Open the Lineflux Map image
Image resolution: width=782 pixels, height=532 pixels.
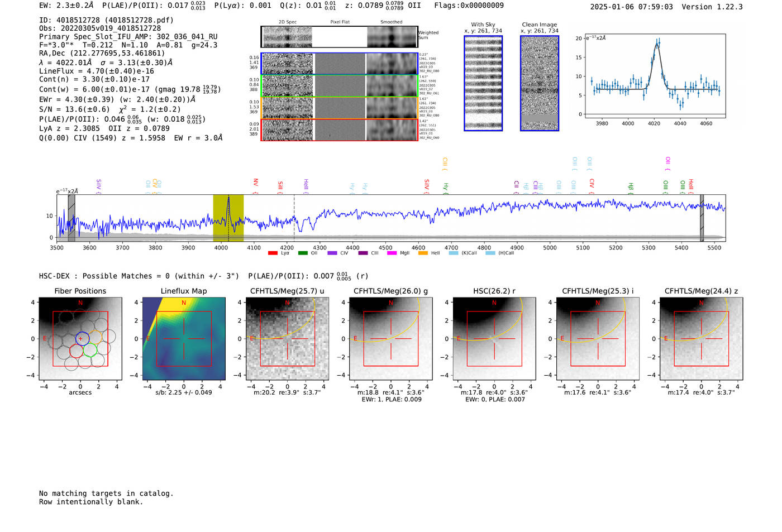click(x=184, y=338)
